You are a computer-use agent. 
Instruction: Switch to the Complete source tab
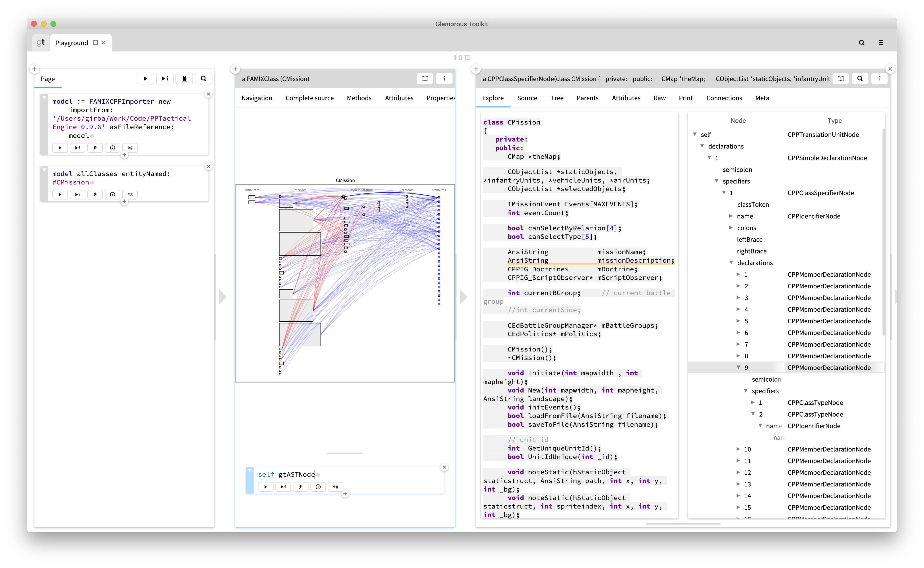click(x=309, y=98)
